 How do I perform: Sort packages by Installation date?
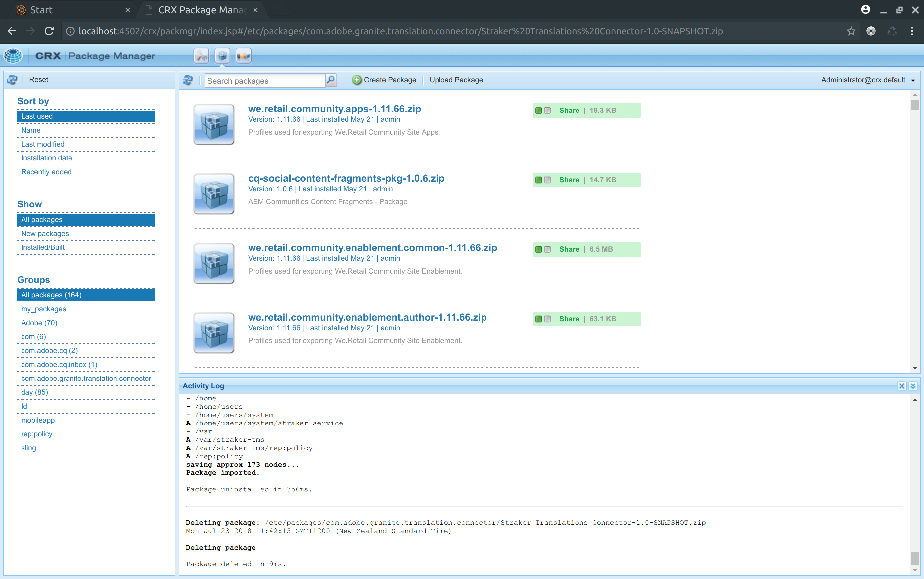(86, 158)
